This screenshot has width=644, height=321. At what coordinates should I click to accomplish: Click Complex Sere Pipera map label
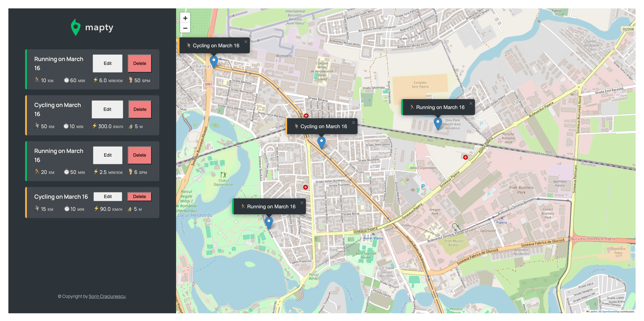tap(420, 85)
